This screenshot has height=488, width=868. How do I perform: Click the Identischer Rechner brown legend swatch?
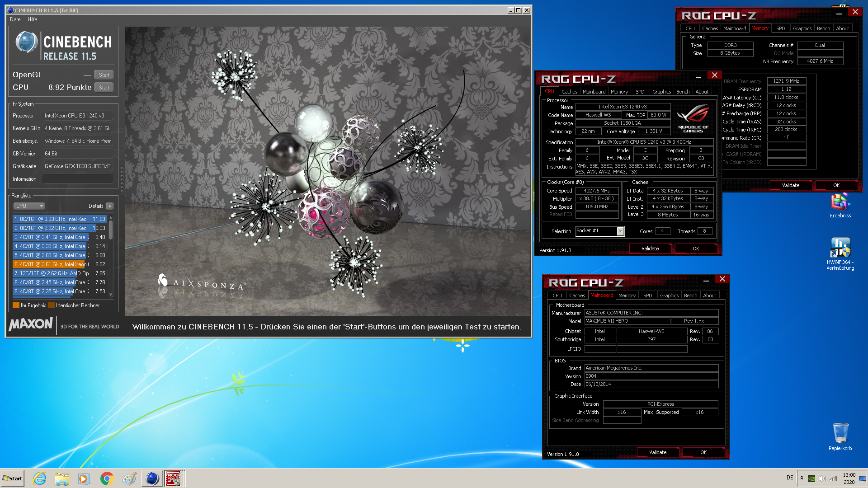coord(52,305)
